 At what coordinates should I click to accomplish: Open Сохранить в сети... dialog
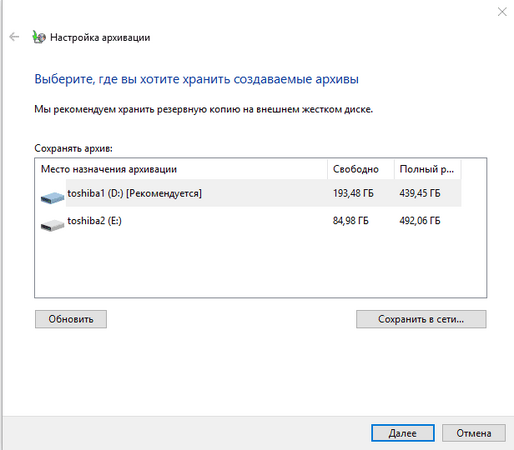pos(421,319)
